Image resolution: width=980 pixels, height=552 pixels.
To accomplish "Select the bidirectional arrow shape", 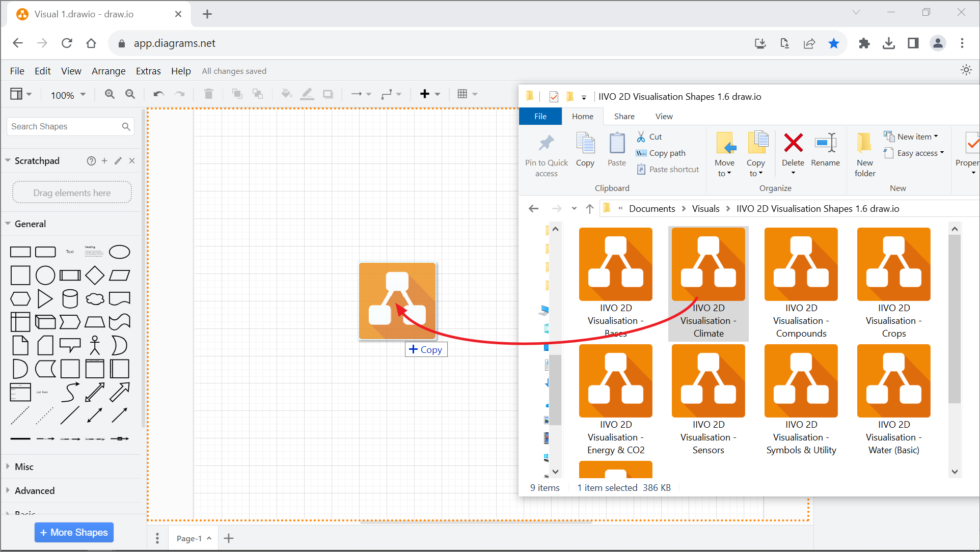I will pyautogui.click(x=95, y=393).
